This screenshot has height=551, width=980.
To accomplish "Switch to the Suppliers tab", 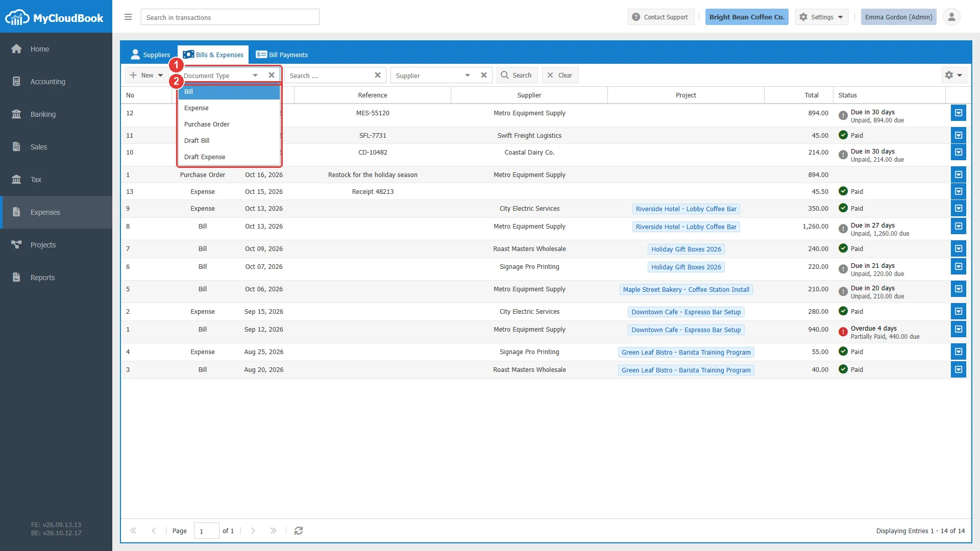I will click(151, 55).
